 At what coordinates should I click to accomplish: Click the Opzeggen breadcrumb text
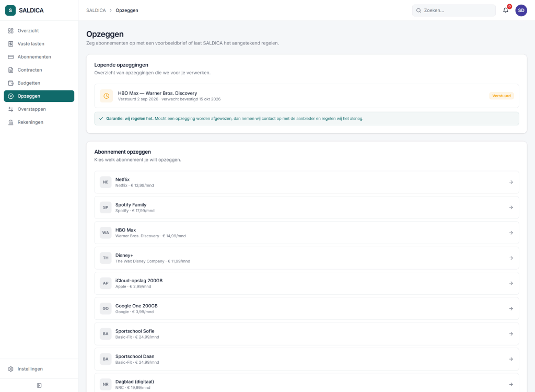(127, 10)
